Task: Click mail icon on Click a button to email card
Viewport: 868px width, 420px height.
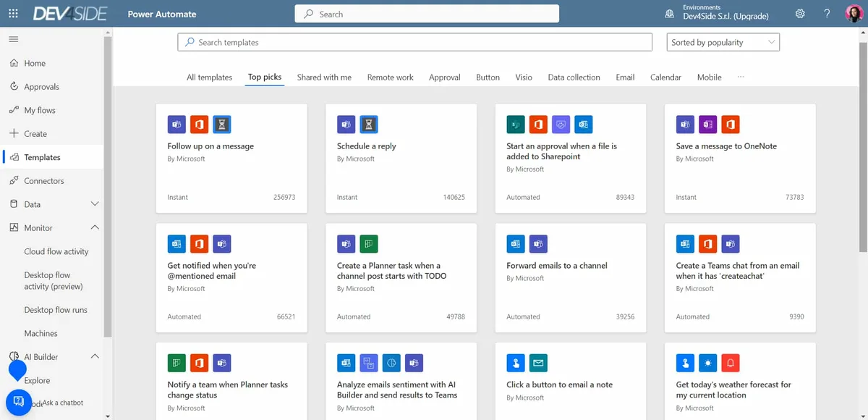Action: (538, 364)
